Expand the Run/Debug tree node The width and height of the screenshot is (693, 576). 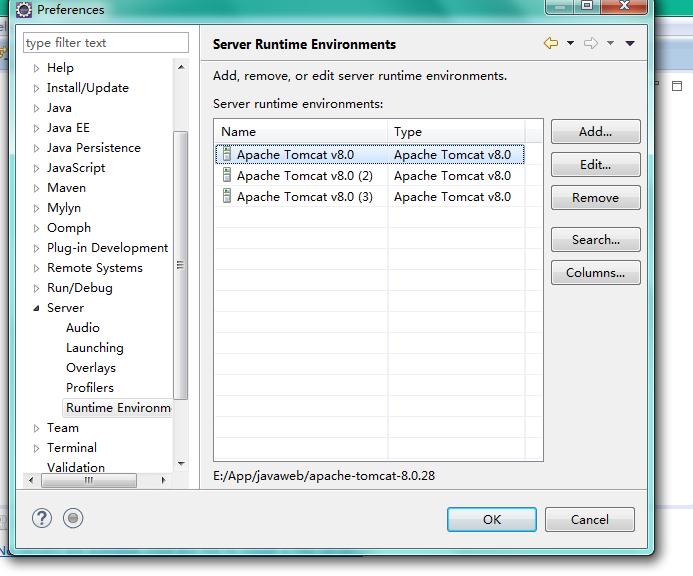[36, 288]
